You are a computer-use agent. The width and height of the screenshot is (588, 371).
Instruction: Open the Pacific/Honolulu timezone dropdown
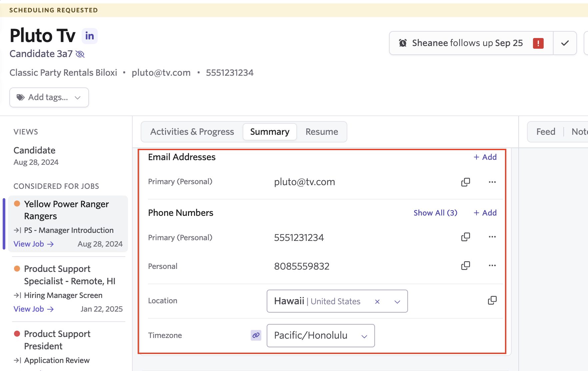click(x=321, y=336)
